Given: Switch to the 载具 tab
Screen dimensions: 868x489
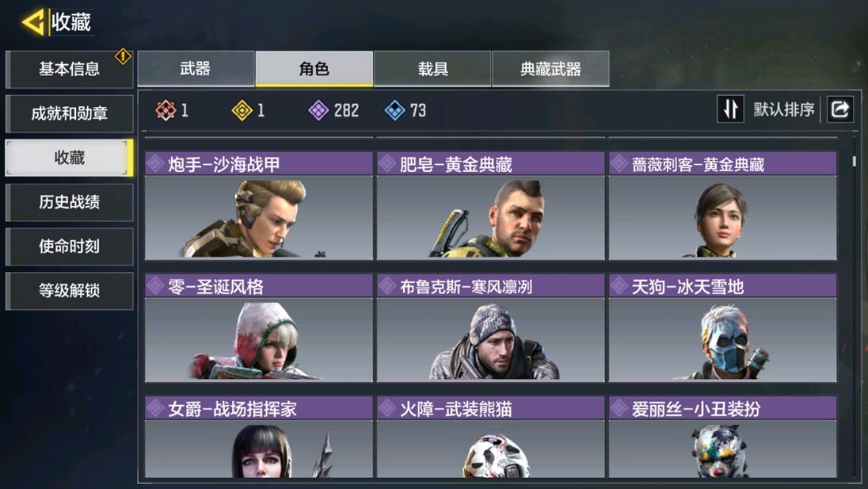Looking at the screenshot, I should point(433,69).
